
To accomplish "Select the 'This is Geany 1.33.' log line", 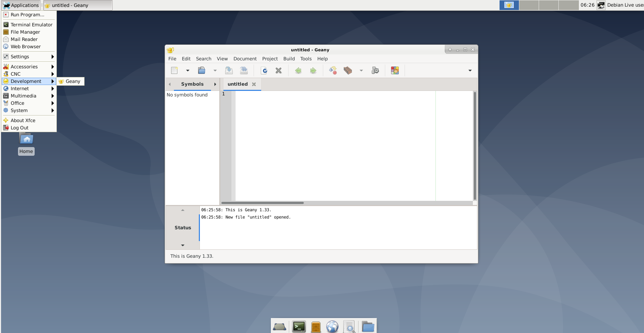I will (x=236, y=210).
